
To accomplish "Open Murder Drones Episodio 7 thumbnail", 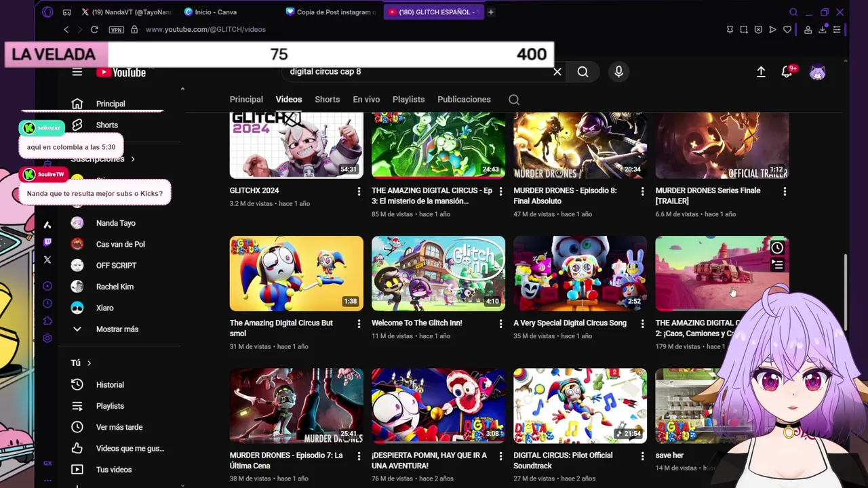I will click(x=296, y=406).
